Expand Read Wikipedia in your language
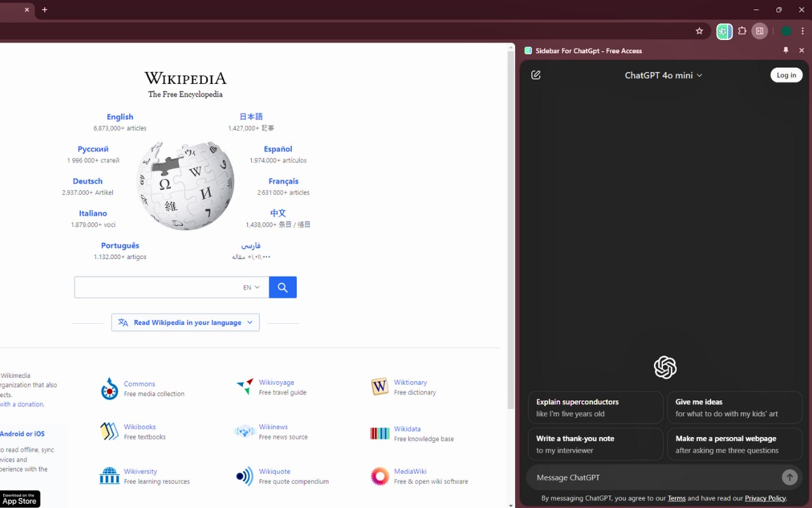Screen dimensions: 812x508 [185, 323]
